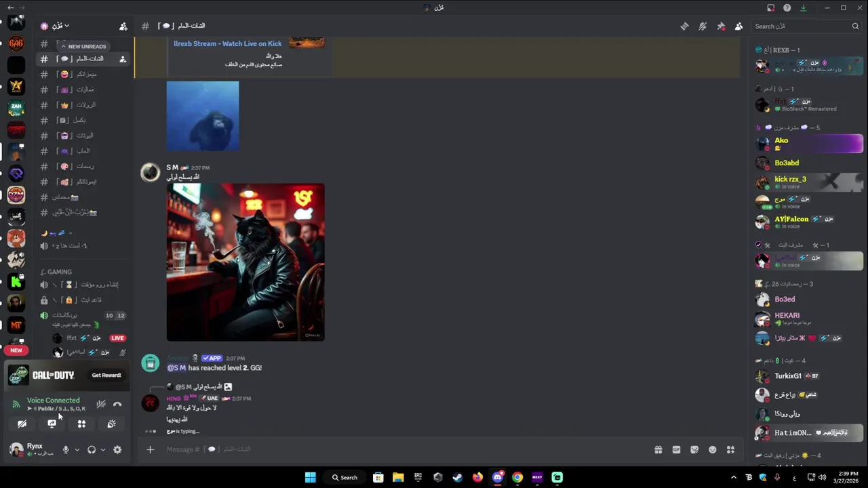Open the soundboard in voice panel
This screenshot has width=868, height=488.
pyautogui.click(x=111, y=424)
